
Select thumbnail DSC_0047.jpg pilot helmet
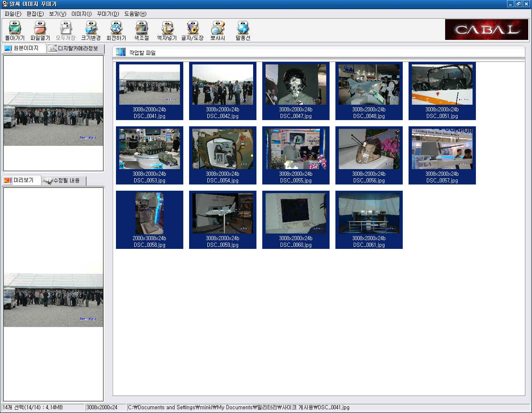click(x=296, y=91)
